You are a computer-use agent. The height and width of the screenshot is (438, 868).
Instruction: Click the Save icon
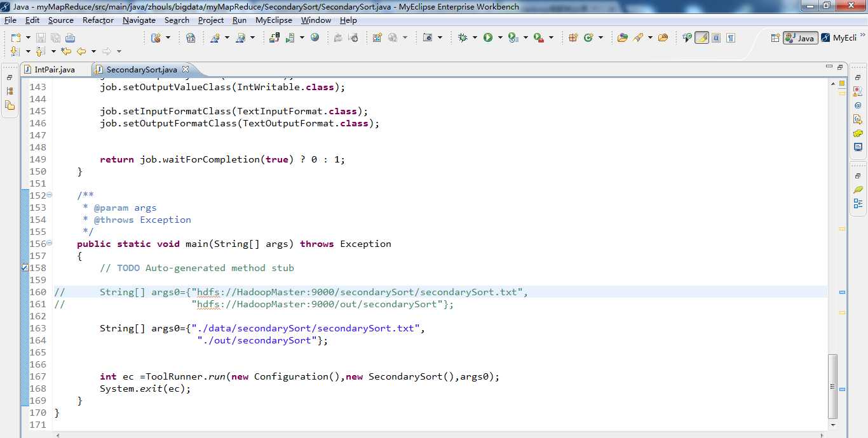[x=41, y=37]
